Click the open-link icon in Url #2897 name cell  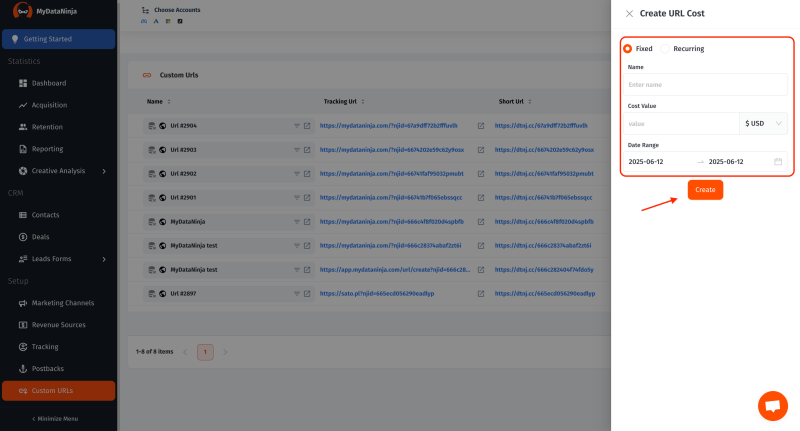click(307, 294)
